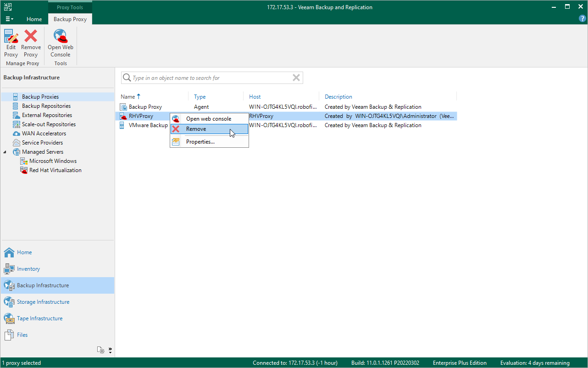Image resolution: width=588 pixels, height=368 pixels.
Task: Click the Backup Proxies tree icon
Action: 16,97
